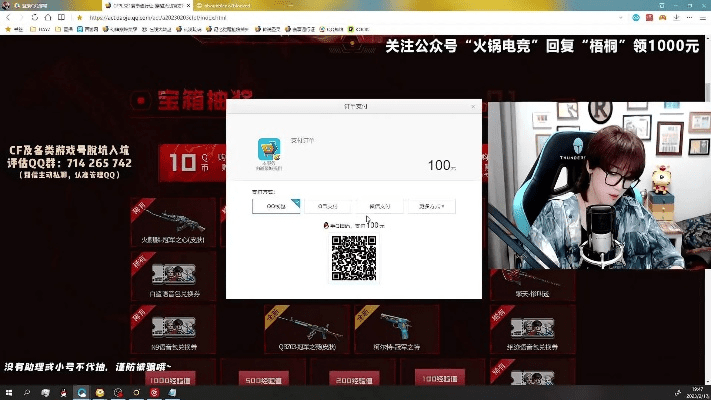Open the active browser taskbar icon
This screenshot has height=400, width=711.
(82, 393)
